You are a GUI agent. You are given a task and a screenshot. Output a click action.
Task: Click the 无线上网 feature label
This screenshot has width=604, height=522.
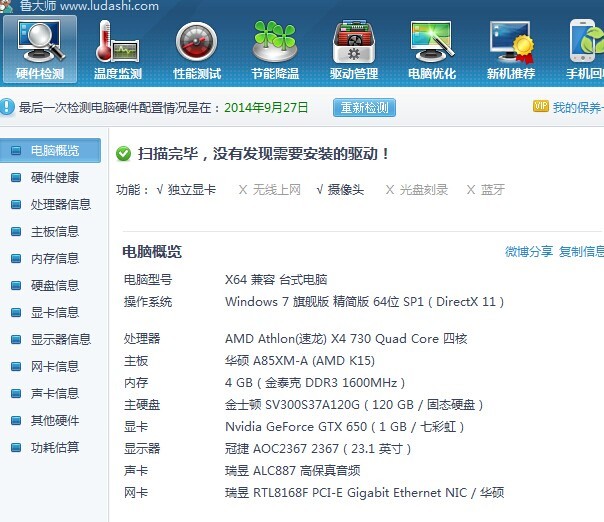(277, 190)
